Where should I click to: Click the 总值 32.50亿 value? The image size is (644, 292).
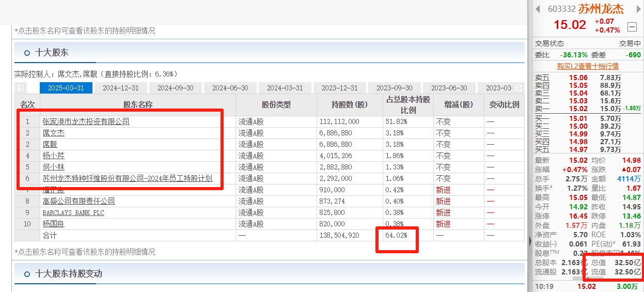point(628,263)
